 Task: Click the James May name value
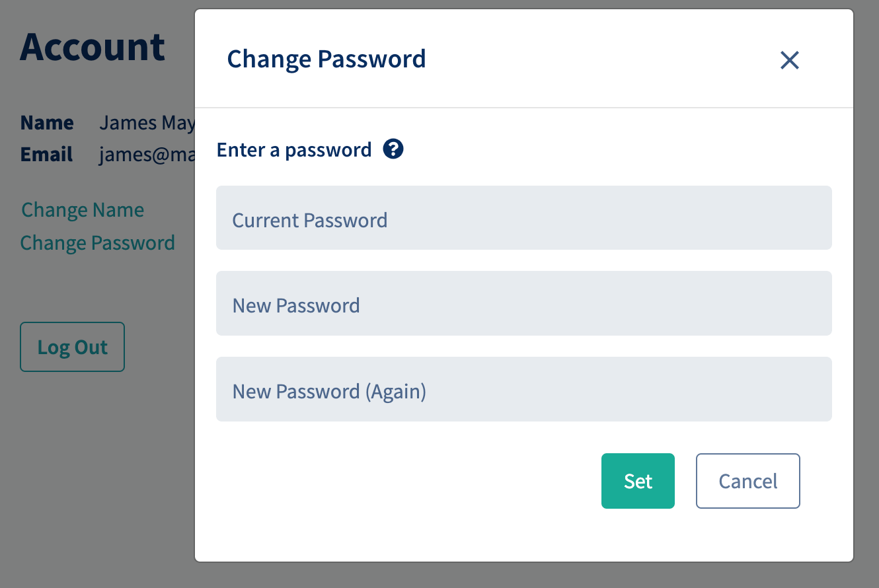[147, 123]
